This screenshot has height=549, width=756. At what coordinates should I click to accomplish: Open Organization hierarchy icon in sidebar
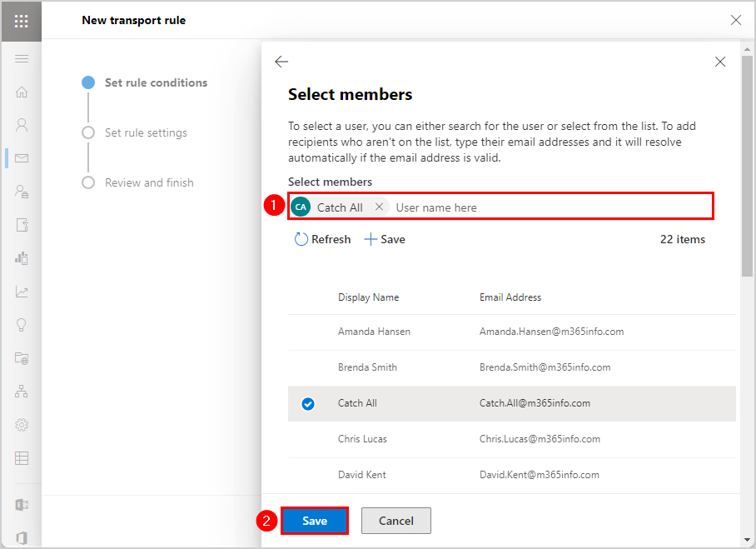22,392
